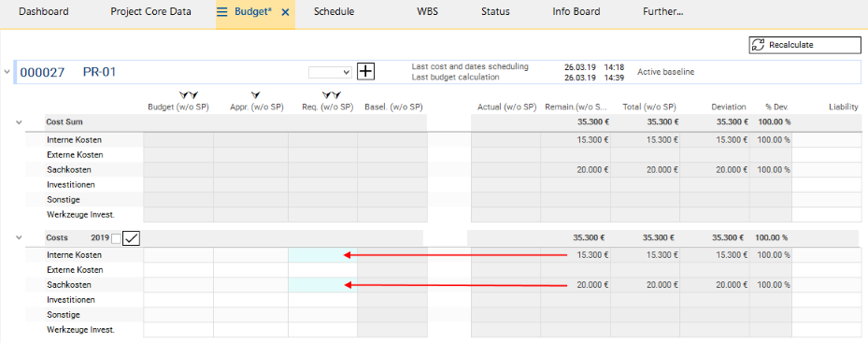Select Investitionen under Costs 2019
Screen dimensions: 868x343
[70, 300]
